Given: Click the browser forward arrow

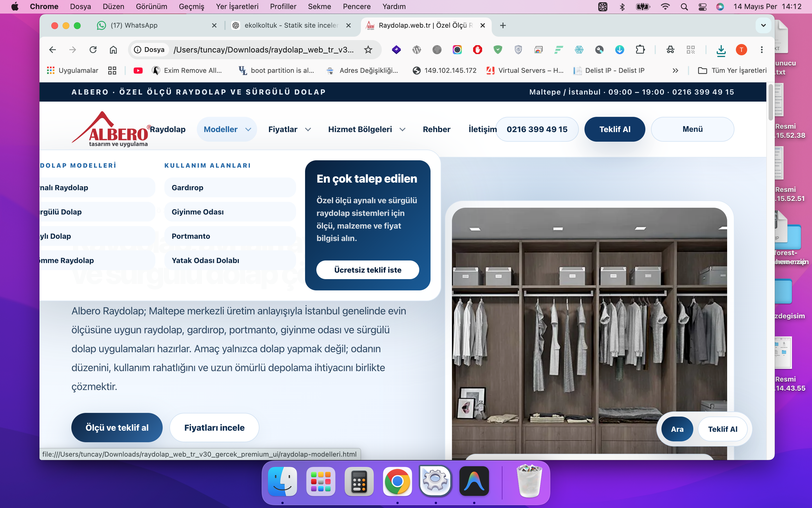Looking at the screenshot, I should [x=72, y=50].
